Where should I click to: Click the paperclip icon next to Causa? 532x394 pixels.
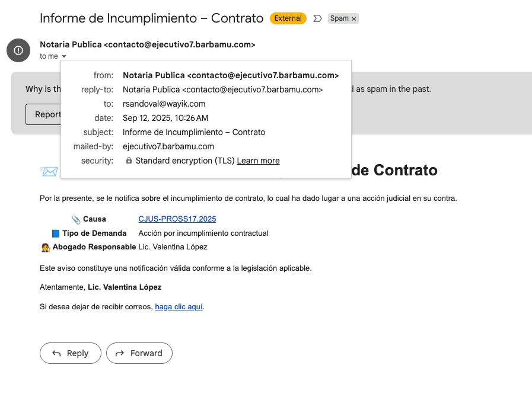[76, 219]
